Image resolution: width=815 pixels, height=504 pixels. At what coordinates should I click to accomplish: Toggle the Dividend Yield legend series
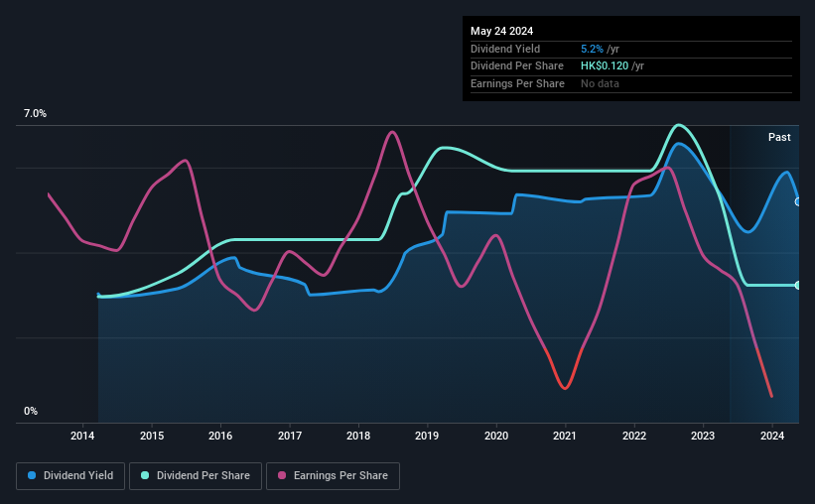(70, 476)
